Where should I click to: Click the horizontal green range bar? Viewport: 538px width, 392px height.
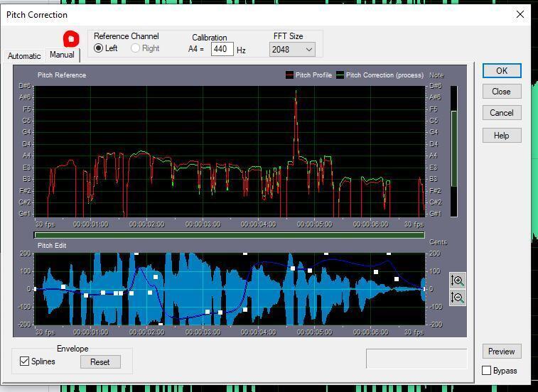click(230, 235)
